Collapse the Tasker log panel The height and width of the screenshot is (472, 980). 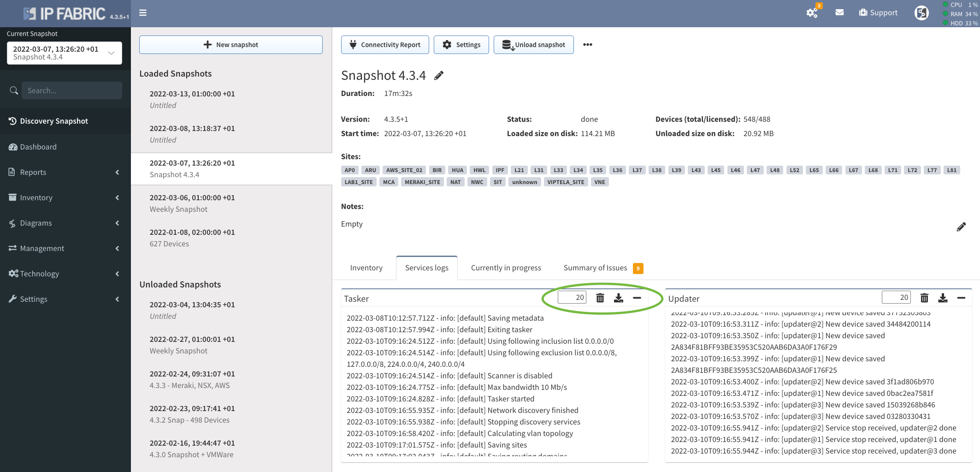637,298
